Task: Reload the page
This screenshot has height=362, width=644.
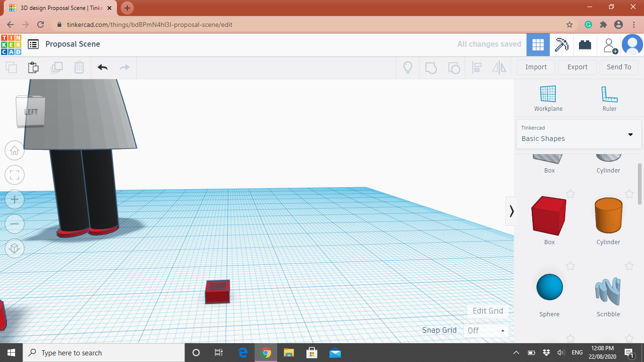Action: [x=41, y=25]
